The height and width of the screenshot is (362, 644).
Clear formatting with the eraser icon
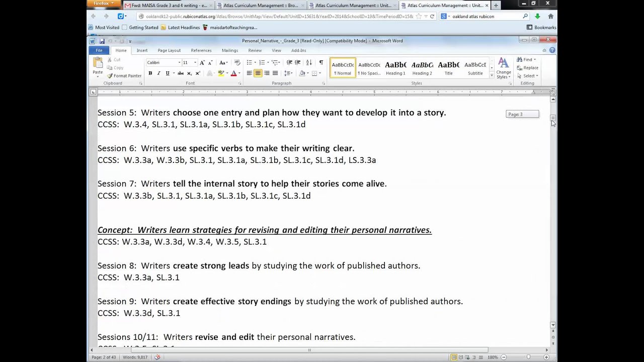pyautogui.click(x=237, y=62)
